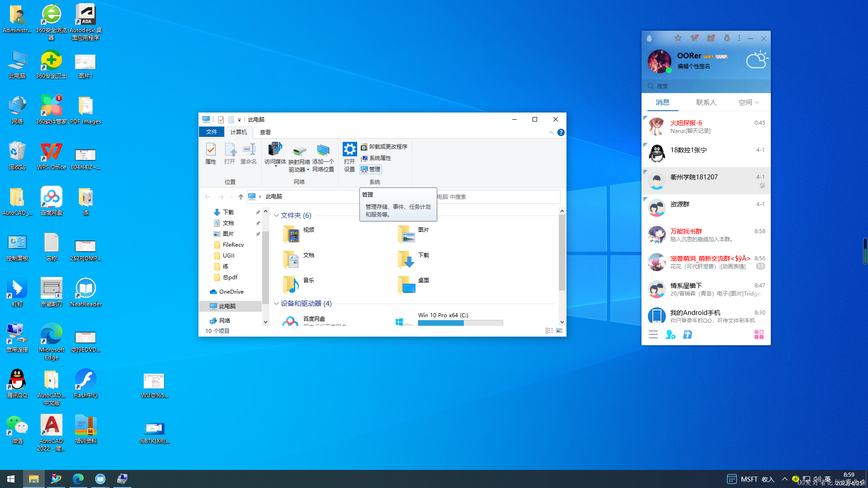Open QQ main menu hamburger icon

pos(653,334)
